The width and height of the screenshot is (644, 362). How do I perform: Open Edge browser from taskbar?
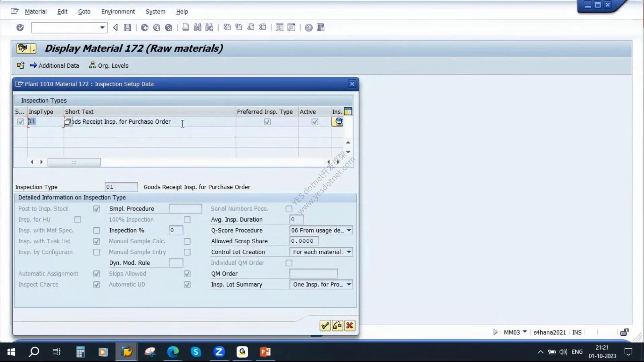(173, 352)
